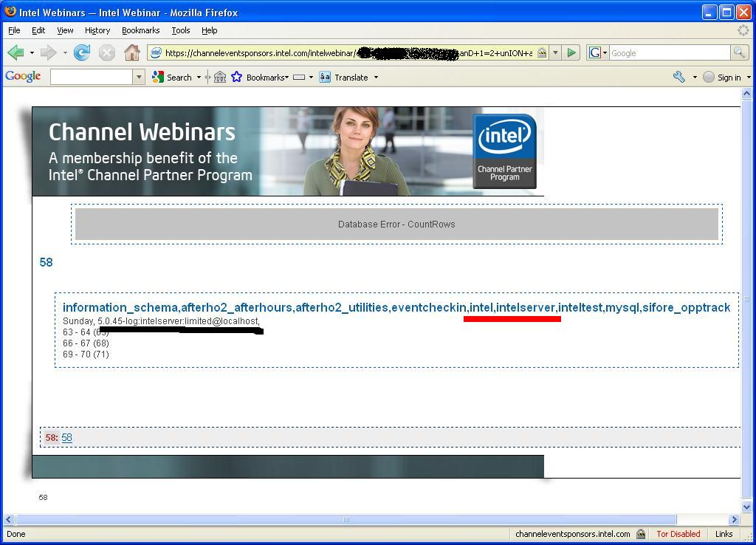Click the Google toolbar search input
The height and width of the screenshot is (545, 756).
tap(92, 77)
